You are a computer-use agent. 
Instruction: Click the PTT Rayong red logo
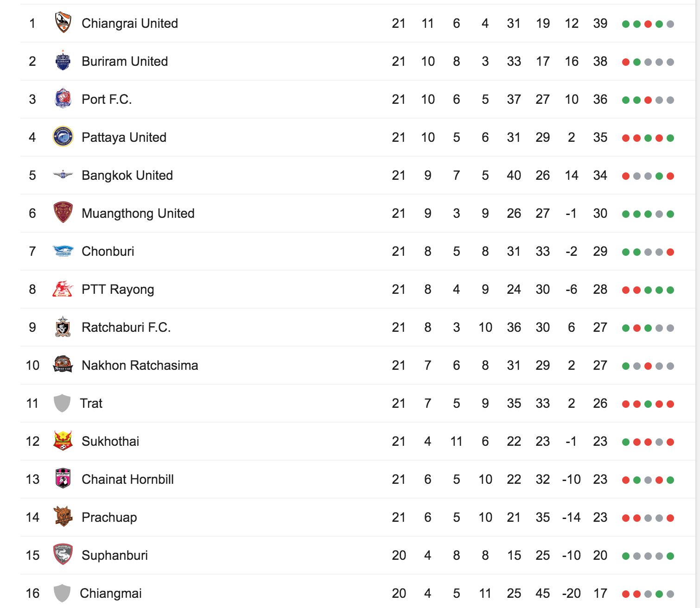(x=63, y=289)
